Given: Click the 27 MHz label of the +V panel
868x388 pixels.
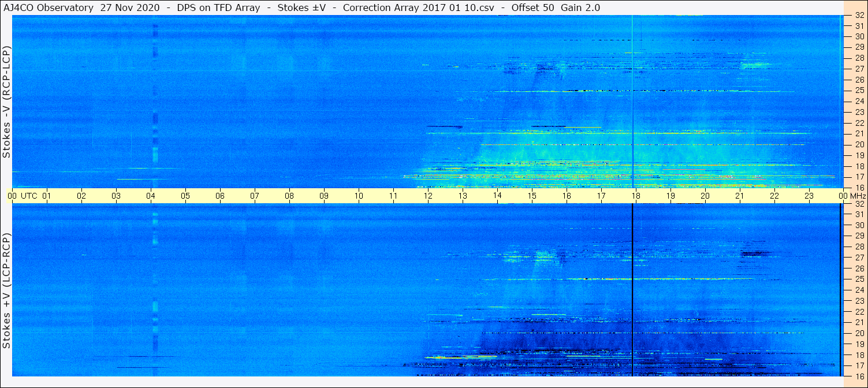Looking at the screenshot, I should tap(859, 258).
